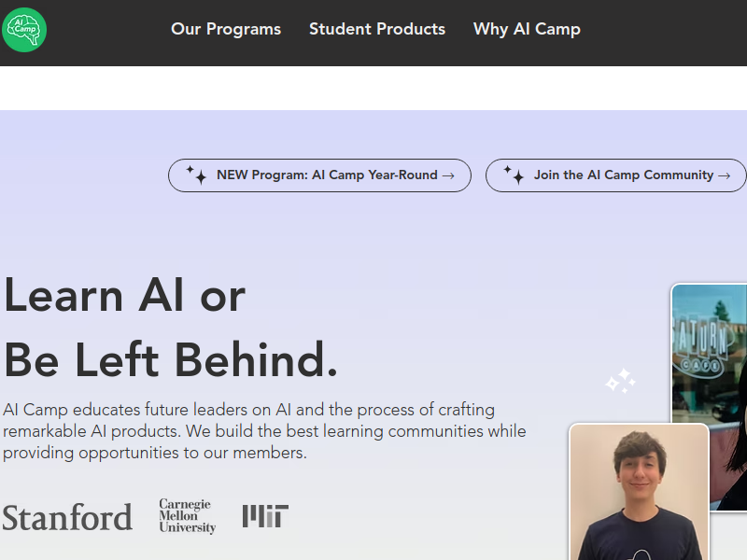Click sparkle icon on Year-Round program button
This screenshot has height=560, width=747.
[196, 175]
